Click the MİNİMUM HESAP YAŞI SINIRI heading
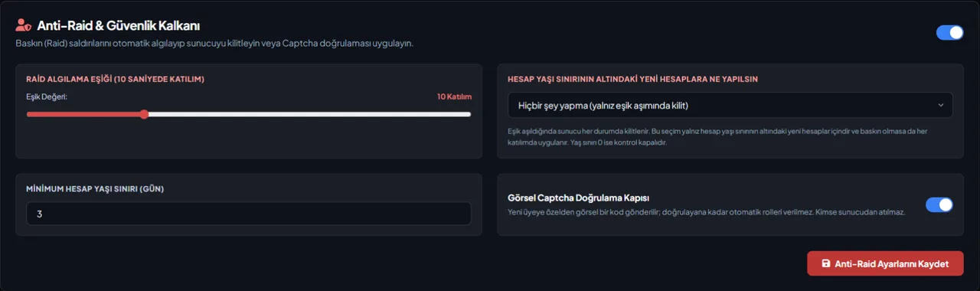 [95, 188]
